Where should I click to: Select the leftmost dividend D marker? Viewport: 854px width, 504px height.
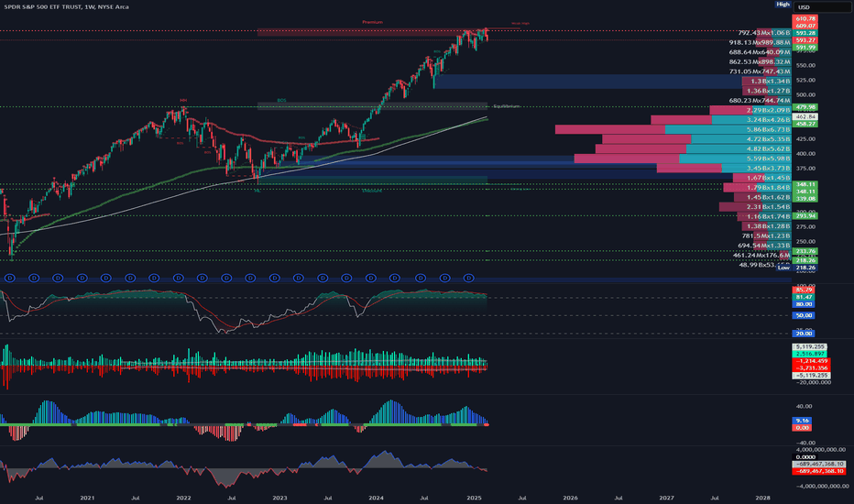10,278
